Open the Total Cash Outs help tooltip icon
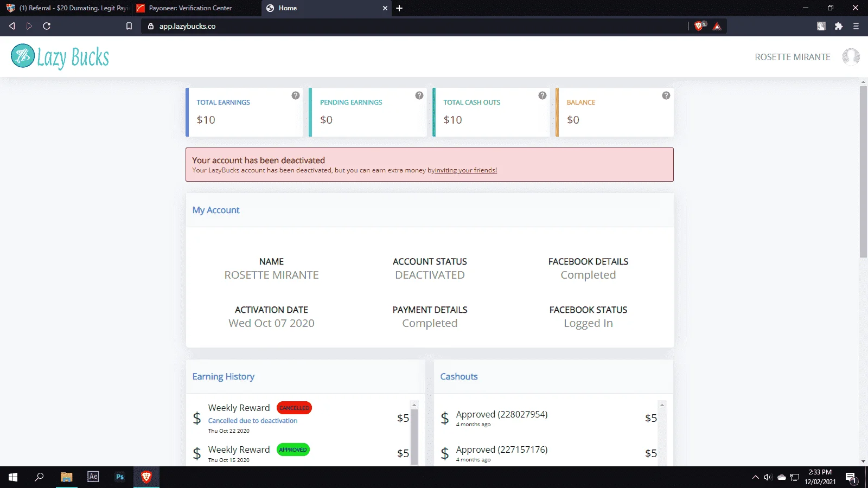 coord(542,95)
